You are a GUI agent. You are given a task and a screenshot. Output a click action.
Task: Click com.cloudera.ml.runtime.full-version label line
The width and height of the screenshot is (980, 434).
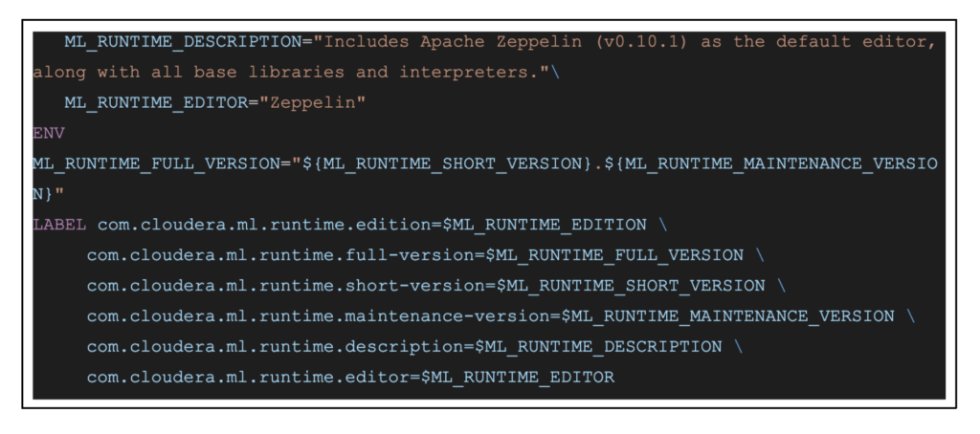click(x=413, y=255)
